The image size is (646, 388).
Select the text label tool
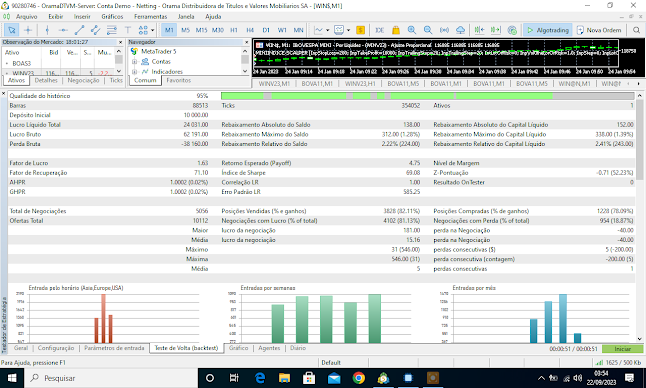[128, 30]
